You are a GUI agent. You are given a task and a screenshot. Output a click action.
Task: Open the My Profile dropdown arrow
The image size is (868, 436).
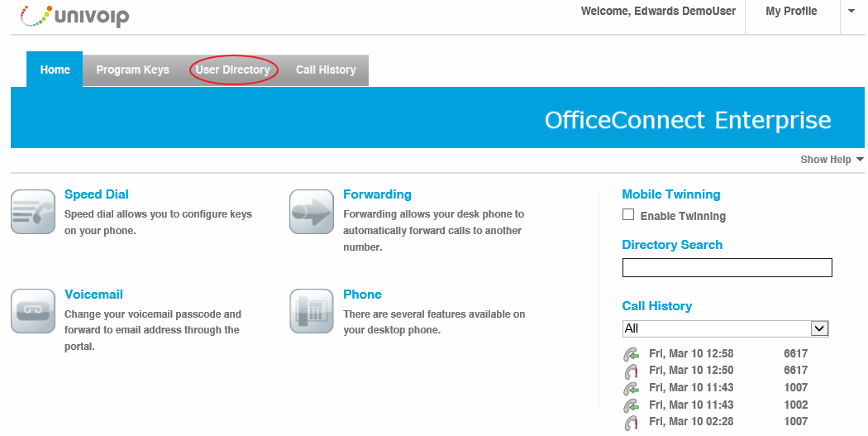pos(851,11)
